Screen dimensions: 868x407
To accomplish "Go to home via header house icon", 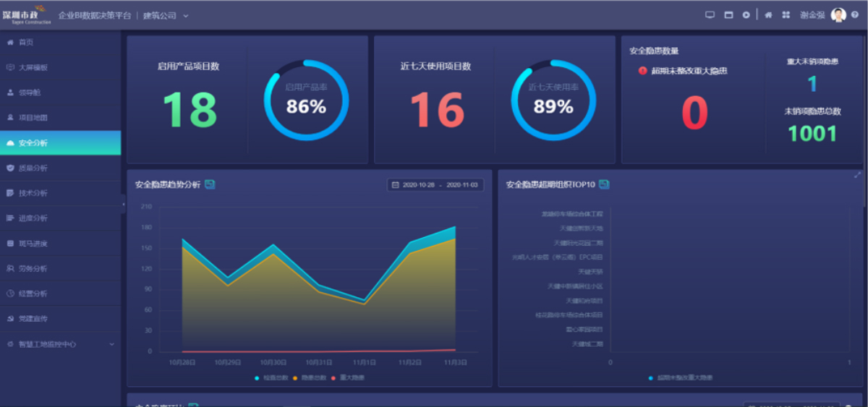I will [768, 15].
